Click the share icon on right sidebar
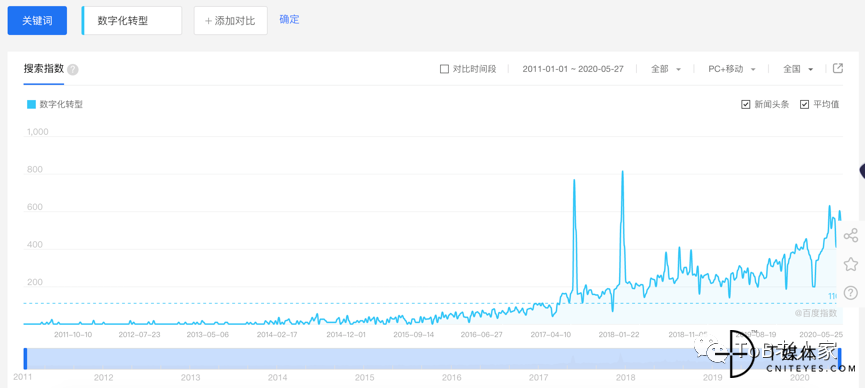865x388 pixels. pos(851,235)
